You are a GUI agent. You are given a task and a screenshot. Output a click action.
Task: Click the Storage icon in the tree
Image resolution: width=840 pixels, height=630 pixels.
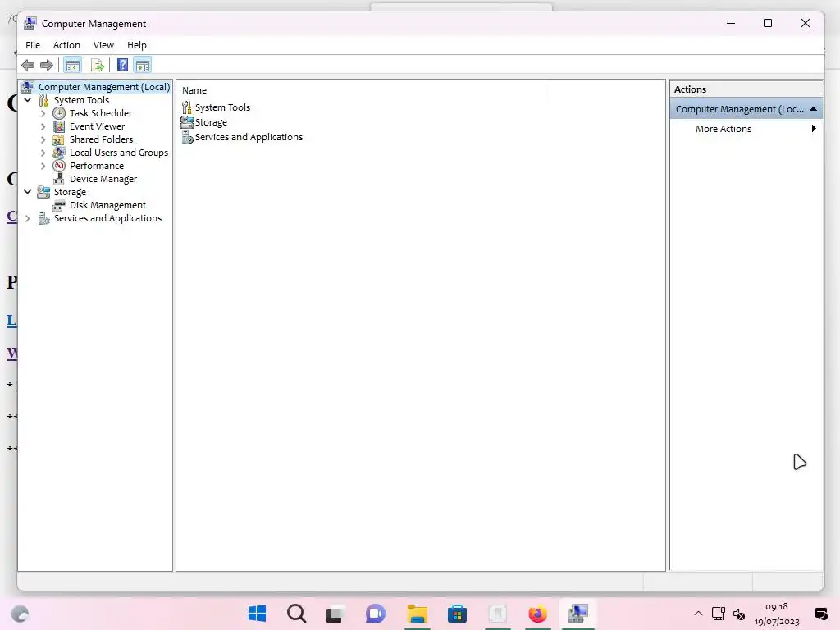click(x=43, y=192)
